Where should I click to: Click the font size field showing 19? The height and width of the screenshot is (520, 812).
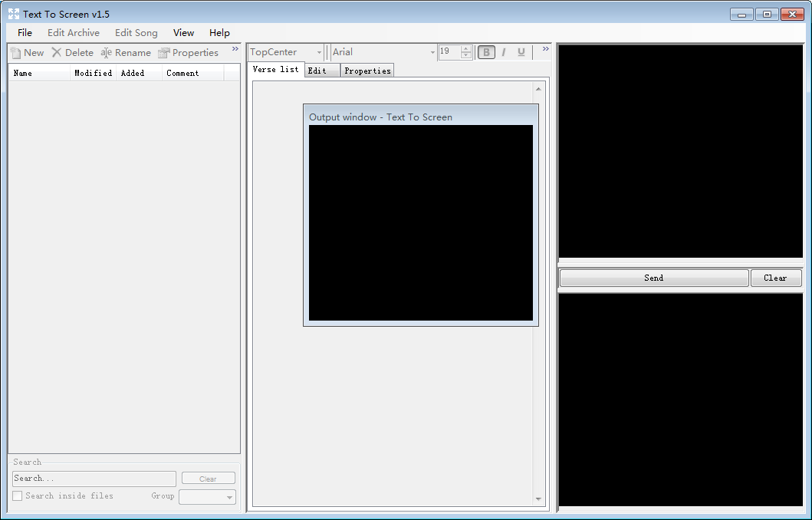point(449,52)
